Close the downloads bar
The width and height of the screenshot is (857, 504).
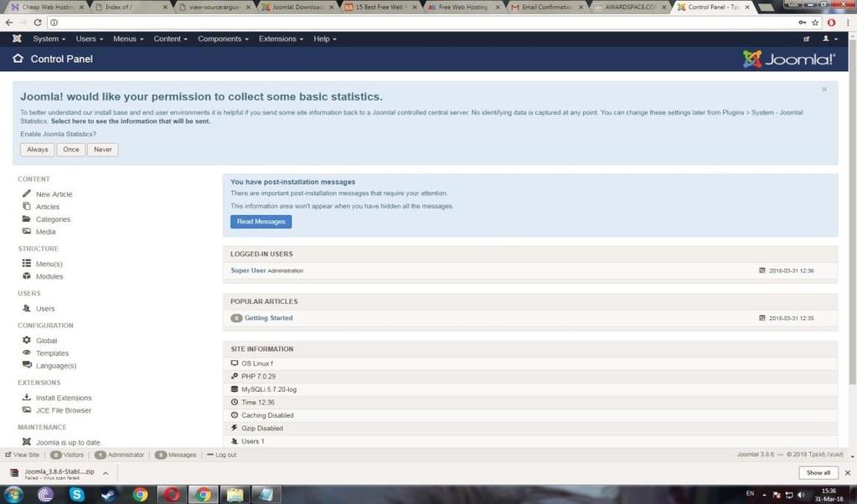pos(848,473)
